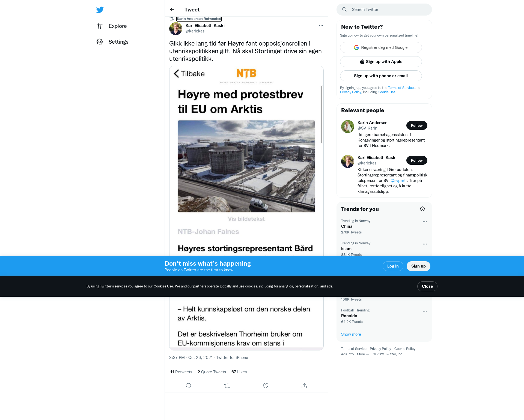
Task: Follow Karin Andersen
Action: [417, 125]
